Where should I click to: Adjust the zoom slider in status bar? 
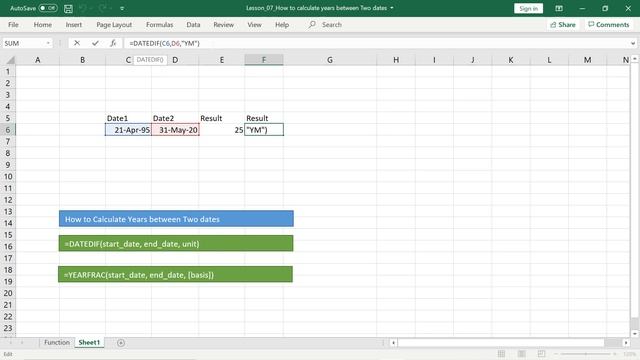click(586, 354)
